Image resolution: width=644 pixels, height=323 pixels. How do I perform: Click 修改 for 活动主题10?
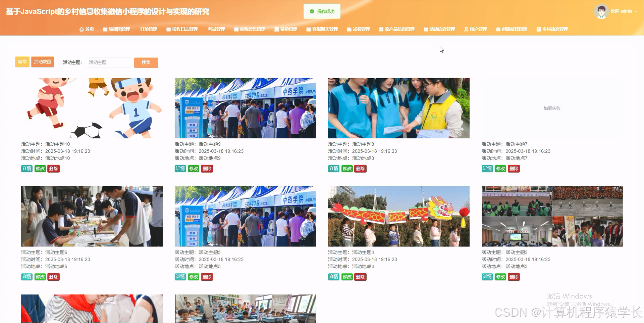(40, 169)
